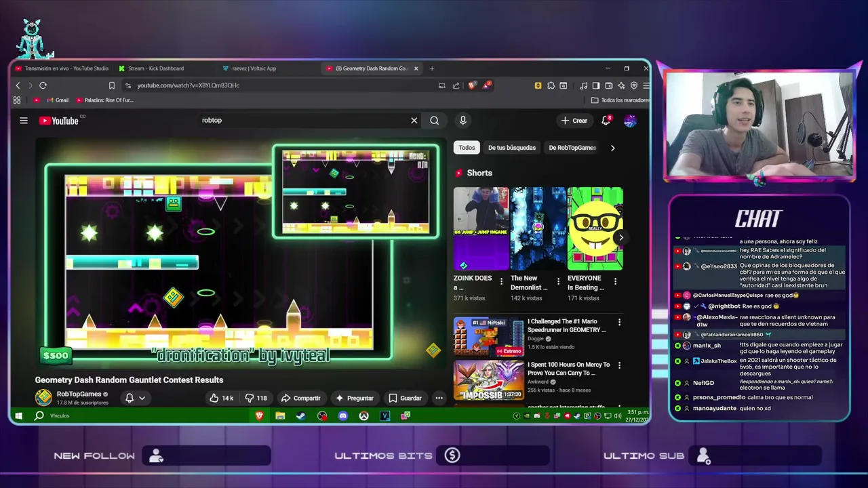Open a new browser tab
Image resolution: width=868 pixels, height=488 pixels.
[431, 68]
